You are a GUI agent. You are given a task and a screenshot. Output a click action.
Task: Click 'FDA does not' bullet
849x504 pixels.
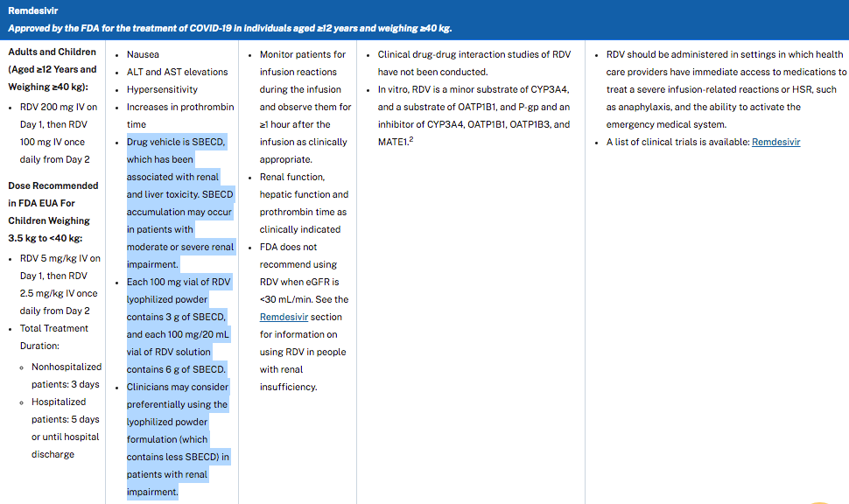click(288, 247)
